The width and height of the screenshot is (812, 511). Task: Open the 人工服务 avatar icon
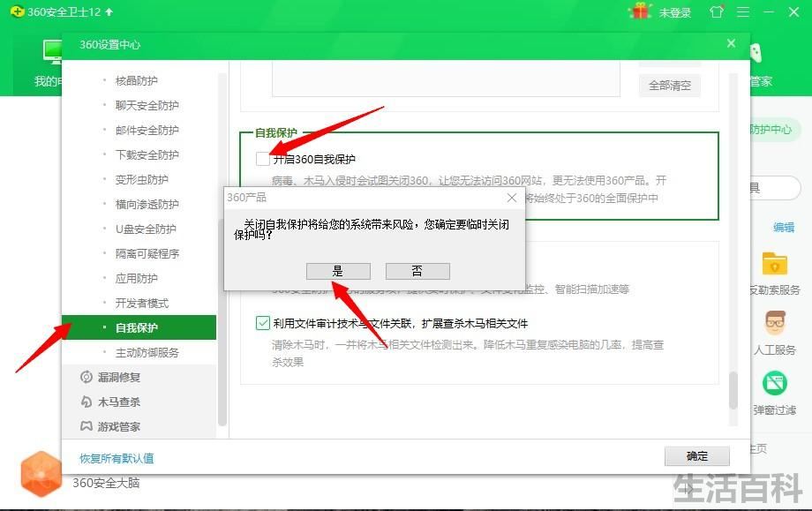pyautogui.click(x=775, y=324)
